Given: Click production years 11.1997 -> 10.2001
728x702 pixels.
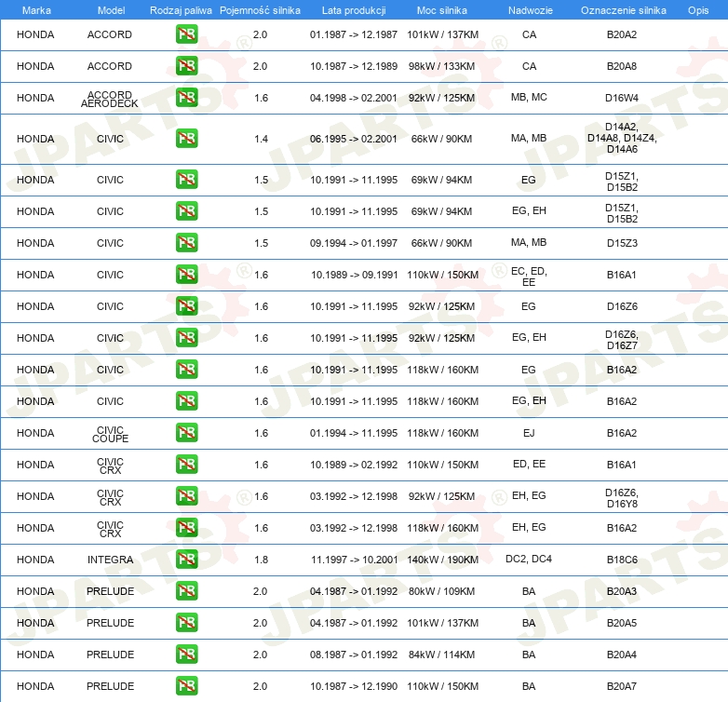Looking at the screenshot, I should pyautogui.click(x=355, y=560).
